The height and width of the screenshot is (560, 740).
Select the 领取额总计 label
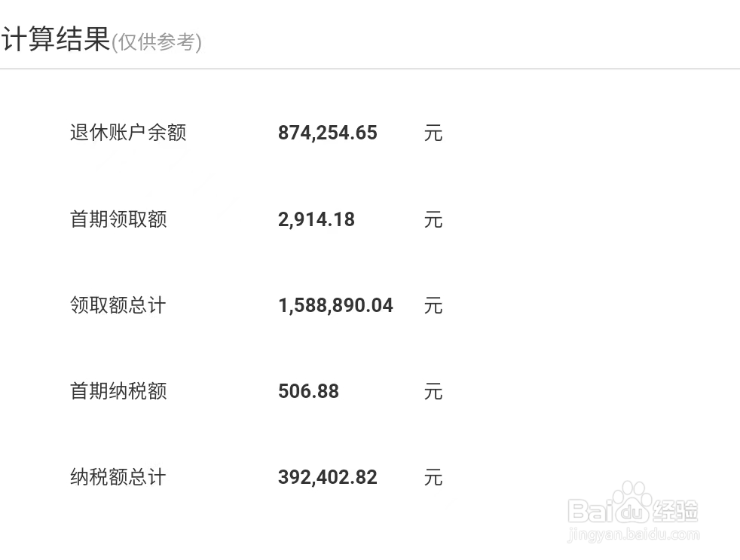click(118, 305)
